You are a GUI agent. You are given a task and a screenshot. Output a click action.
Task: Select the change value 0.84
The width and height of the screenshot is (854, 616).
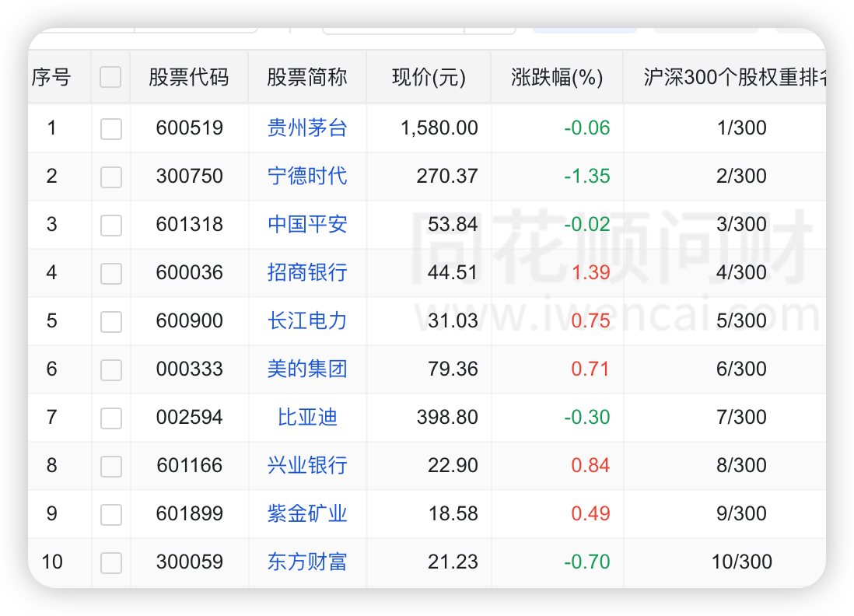pos(590,465)
